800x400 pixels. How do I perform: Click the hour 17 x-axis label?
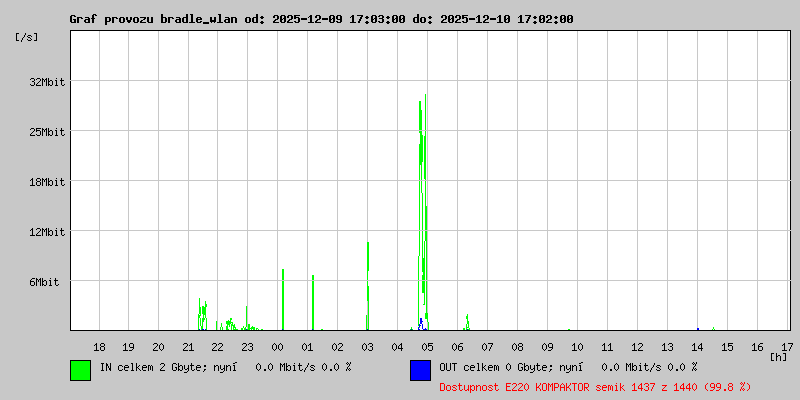[787, 347]
